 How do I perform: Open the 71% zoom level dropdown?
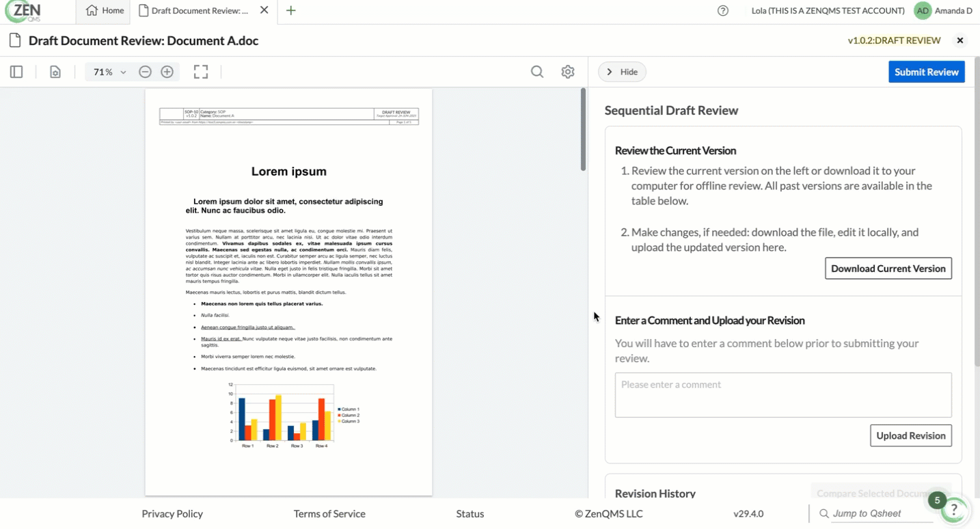(x=109, y=72)
